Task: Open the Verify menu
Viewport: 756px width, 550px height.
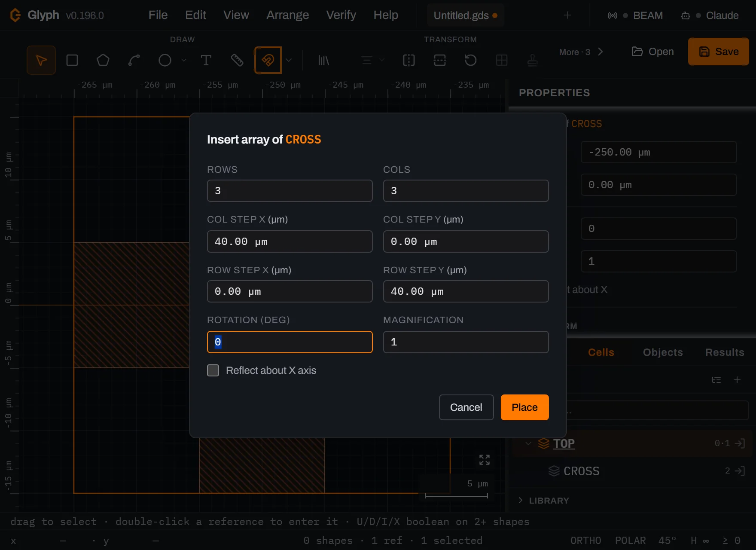Action: pos(341,15)
